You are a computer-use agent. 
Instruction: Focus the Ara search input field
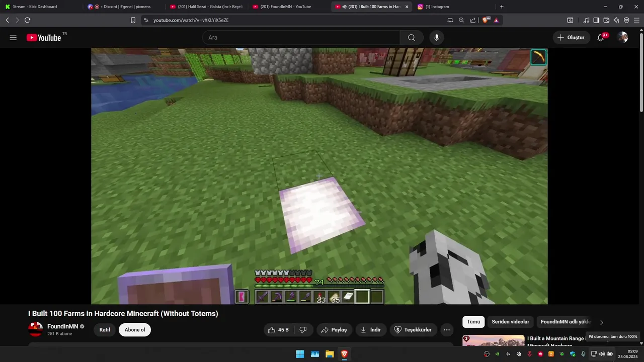301,38
